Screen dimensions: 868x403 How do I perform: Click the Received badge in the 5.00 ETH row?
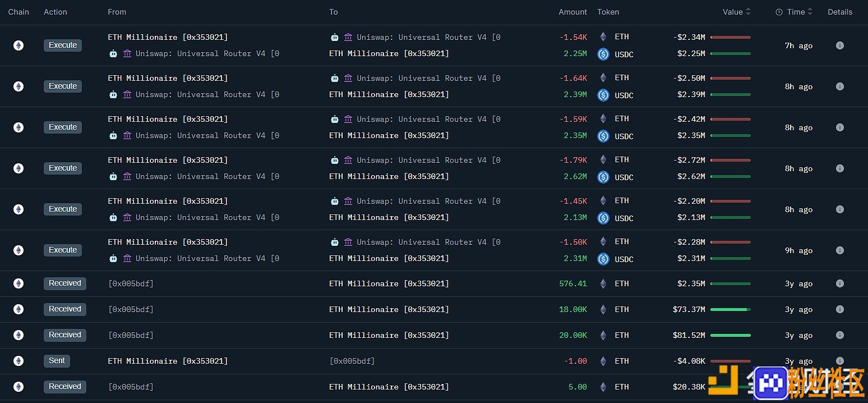pos(65,387)
